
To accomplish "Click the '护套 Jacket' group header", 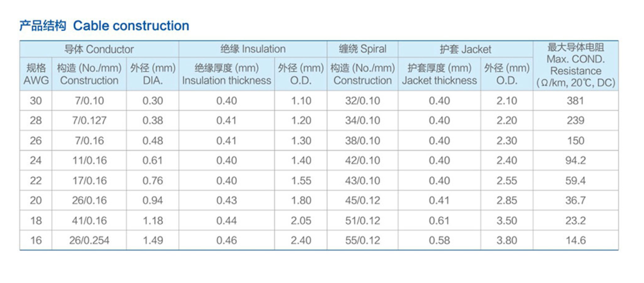I will (x=465, y=49).
